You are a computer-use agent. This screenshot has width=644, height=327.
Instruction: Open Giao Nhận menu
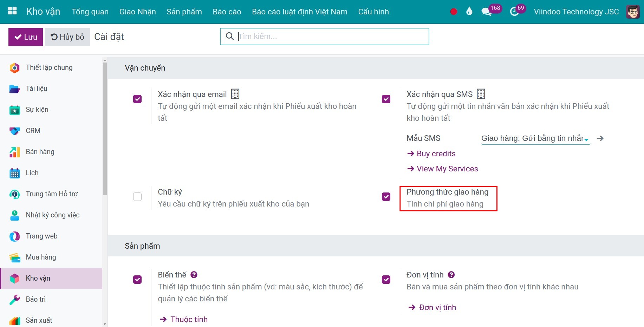pos(137,12)
